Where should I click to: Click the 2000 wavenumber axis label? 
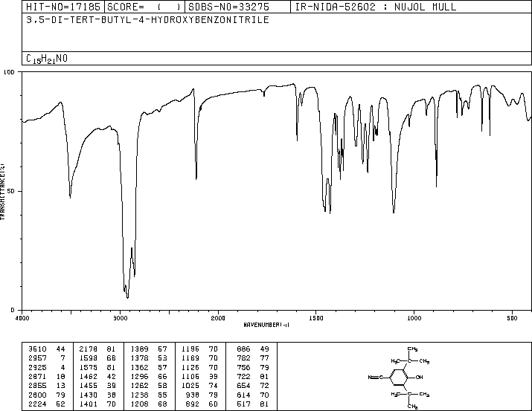(x=218, y=318)
